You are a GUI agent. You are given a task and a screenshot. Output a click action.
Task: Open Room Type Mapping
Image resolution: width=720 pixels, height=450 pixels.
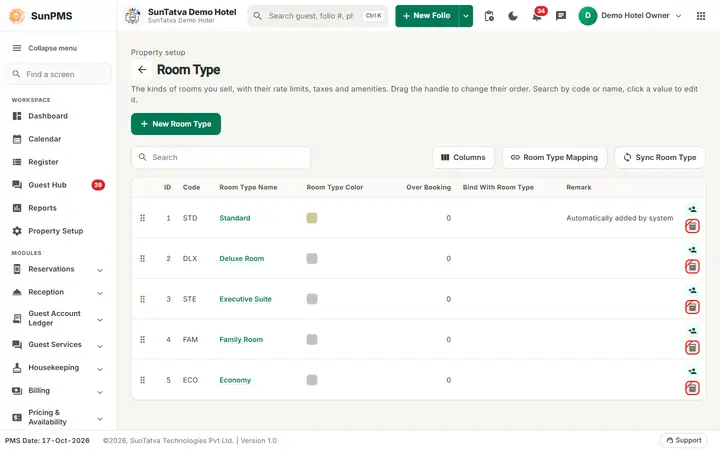tap(554, 158)
